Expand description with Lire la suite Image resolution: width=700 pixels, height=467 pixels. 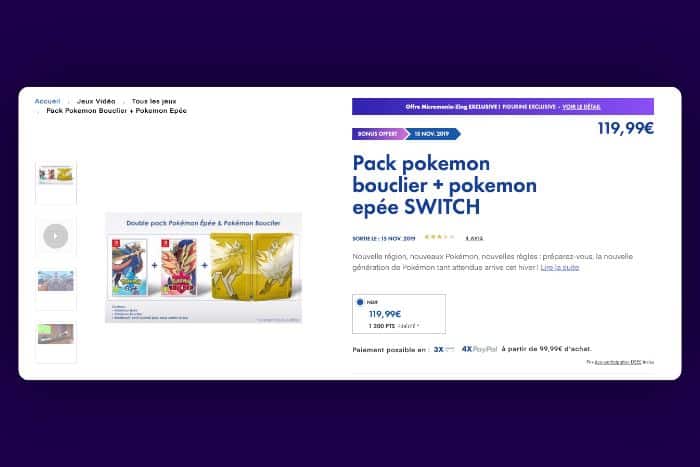tap(560, 267)
